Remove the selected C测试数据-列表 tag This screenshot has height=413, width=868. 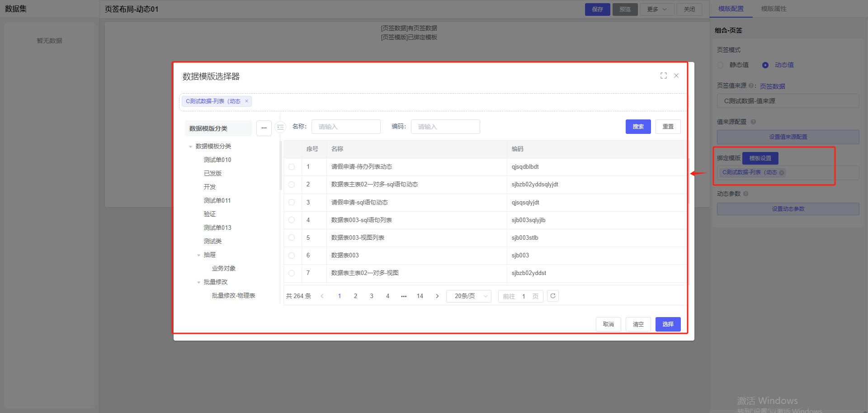(246, 101)
